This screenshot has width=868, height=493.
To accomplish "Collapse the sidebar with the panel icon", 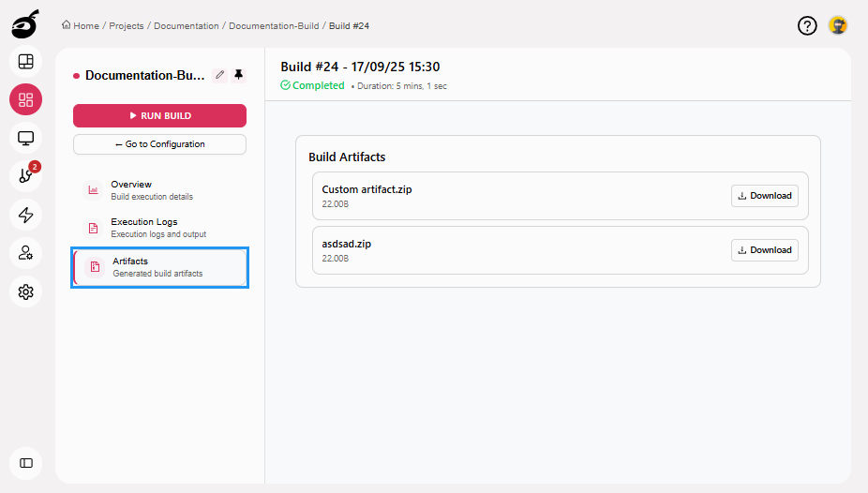I will click(x=25, y=463).
